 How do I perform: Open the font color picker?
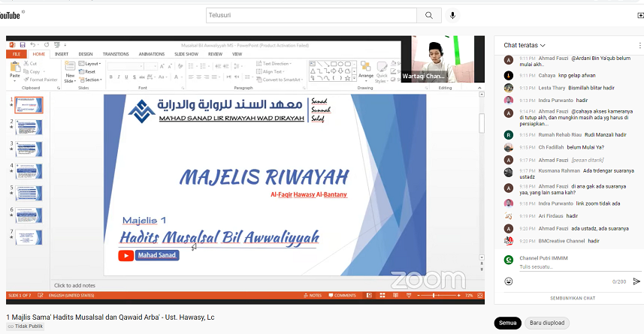(x=178, y=77)
